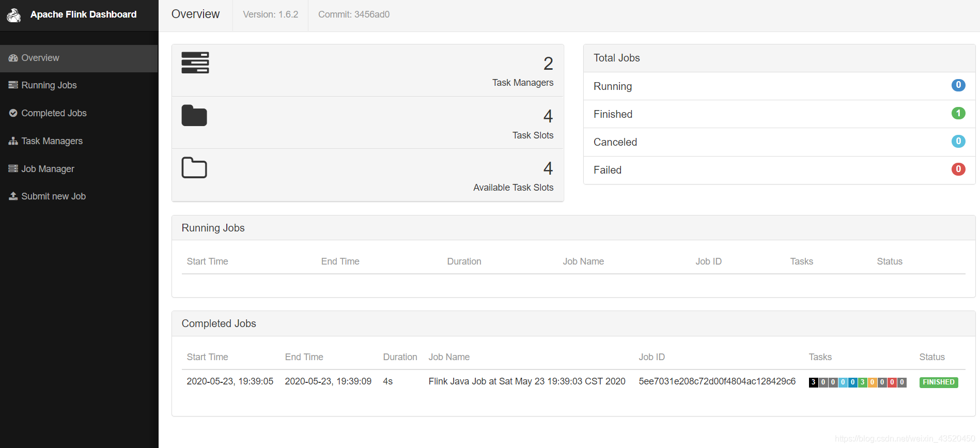Screen dimensions: 980x448
Task: Click the Apache Flink Dashboard title
Action: [83, 14]
